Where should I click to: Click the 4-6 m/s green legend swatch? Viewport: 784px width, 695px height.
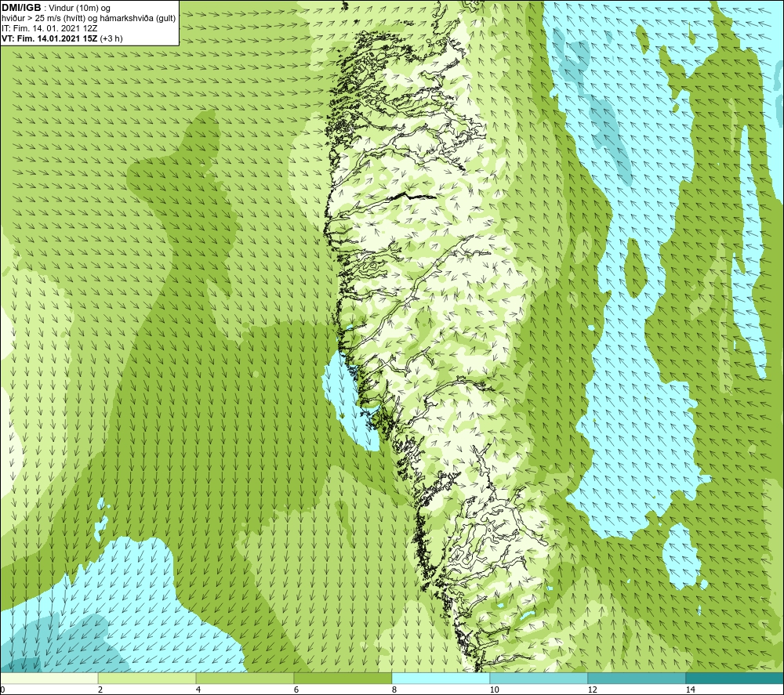pos(245,679)
